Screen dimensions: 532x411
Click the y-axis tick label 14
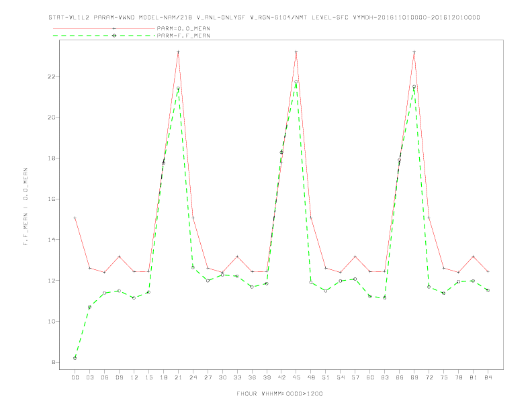point(51,240)
